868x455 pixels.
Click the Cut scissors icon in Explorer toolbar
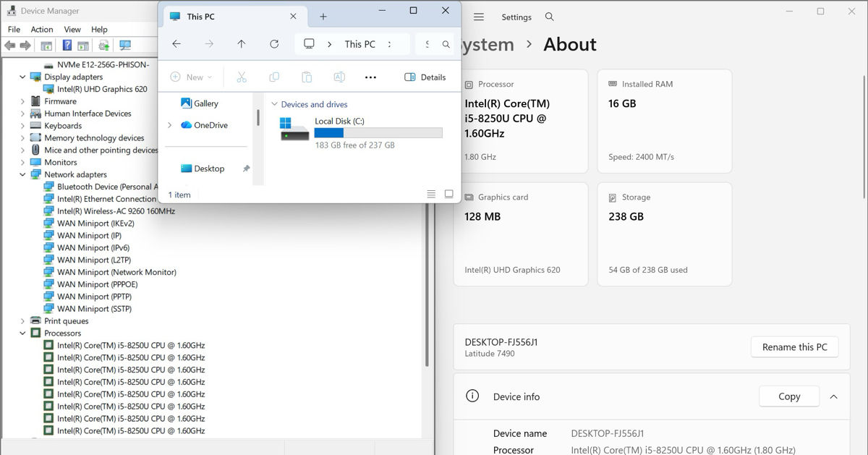[242, 77]
